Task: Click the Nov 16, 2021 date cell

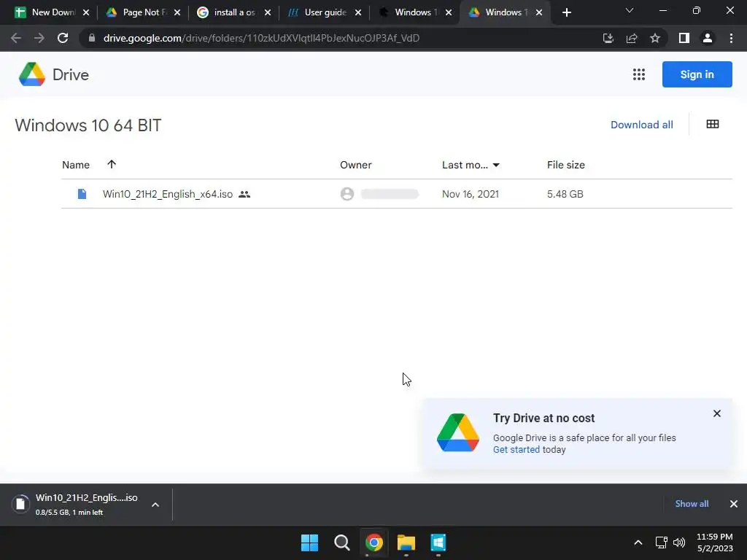Action: 471,194
